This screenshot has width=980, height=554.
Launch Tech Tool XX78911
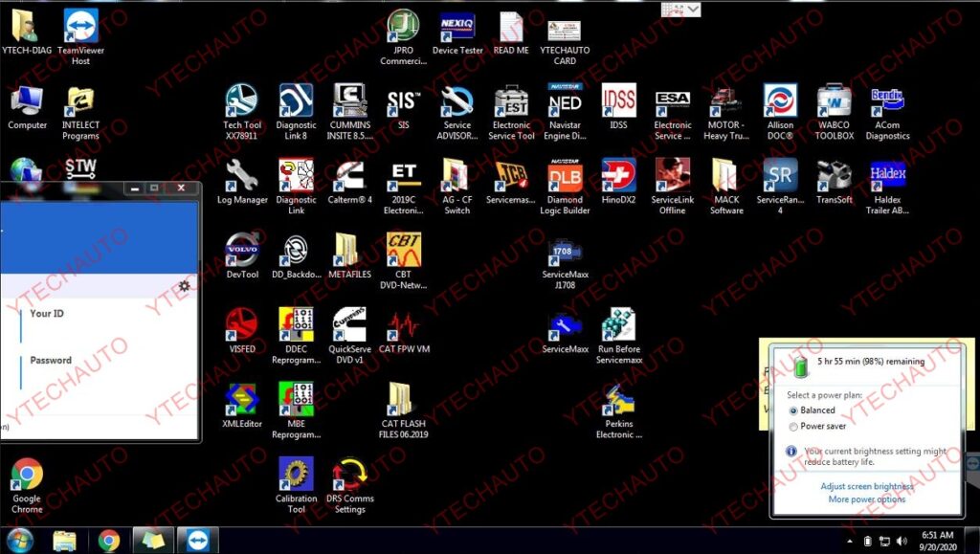coord(242,111)
